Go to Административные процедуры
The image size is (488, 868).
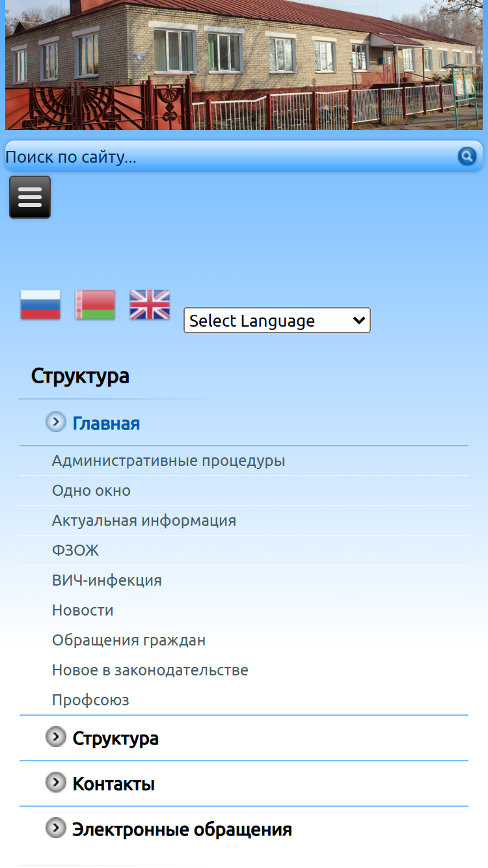tap(169, 461)
